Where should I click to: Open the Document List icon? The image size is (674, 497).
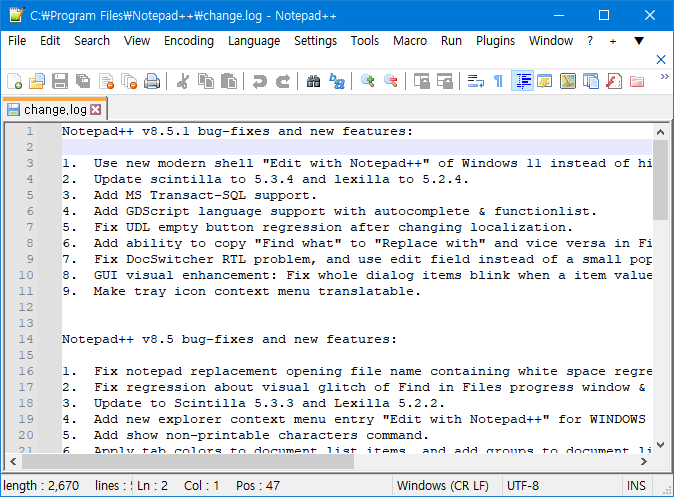(591, 81)
